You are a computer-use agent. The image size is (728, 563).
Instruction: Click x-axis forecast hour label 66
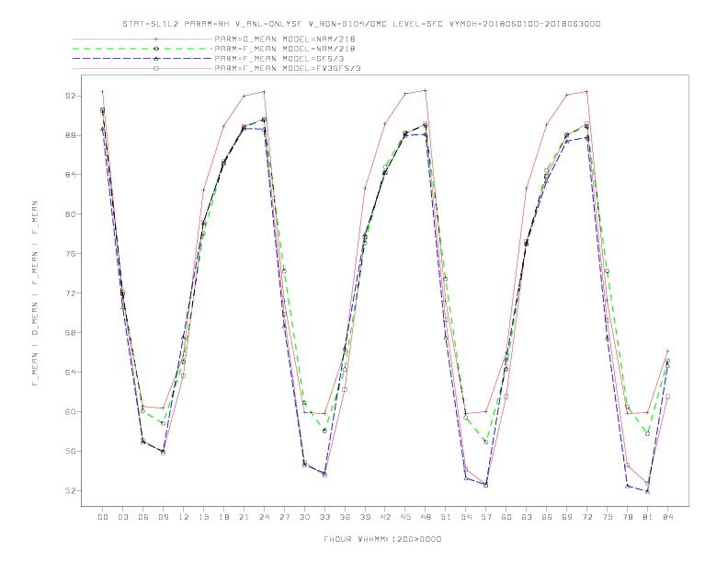[547, 517]
